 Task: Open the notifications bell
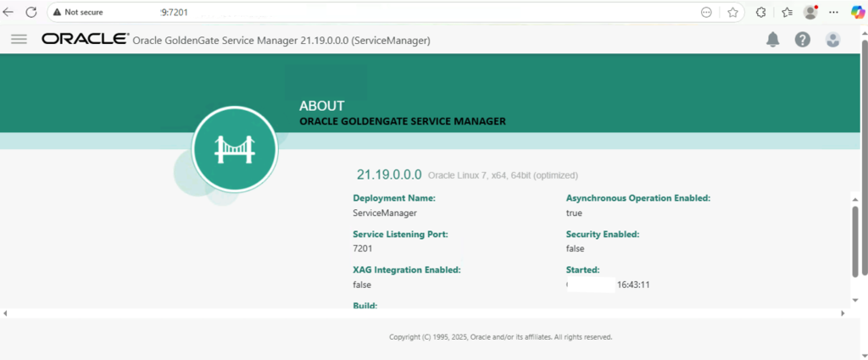[x=773, y=39]
